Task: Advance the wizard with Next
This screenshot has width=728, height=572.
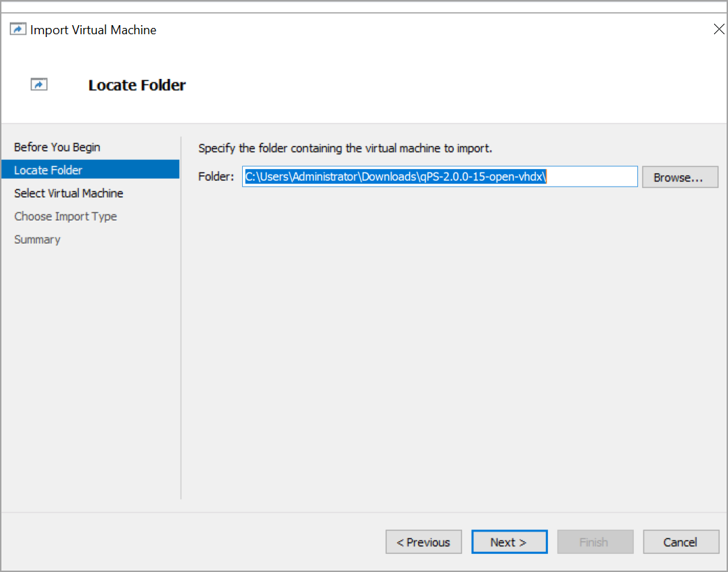Action: tap(509, 541)
